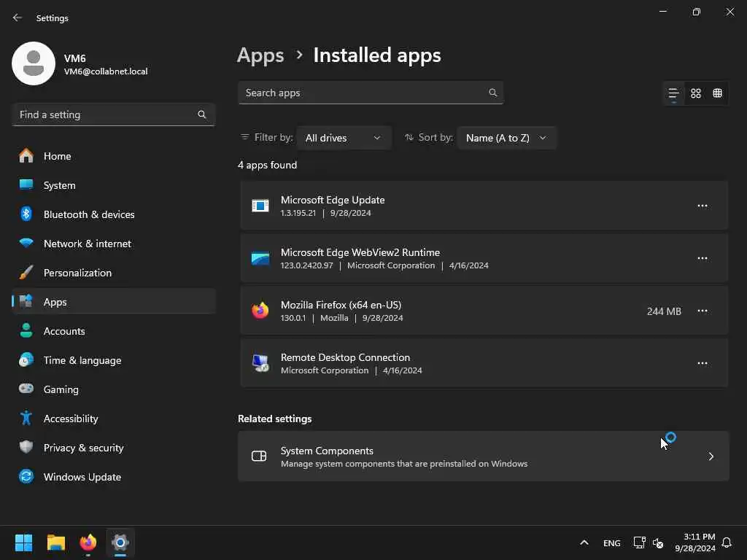Focus the Find a setting box

click(x=106, y=114)
